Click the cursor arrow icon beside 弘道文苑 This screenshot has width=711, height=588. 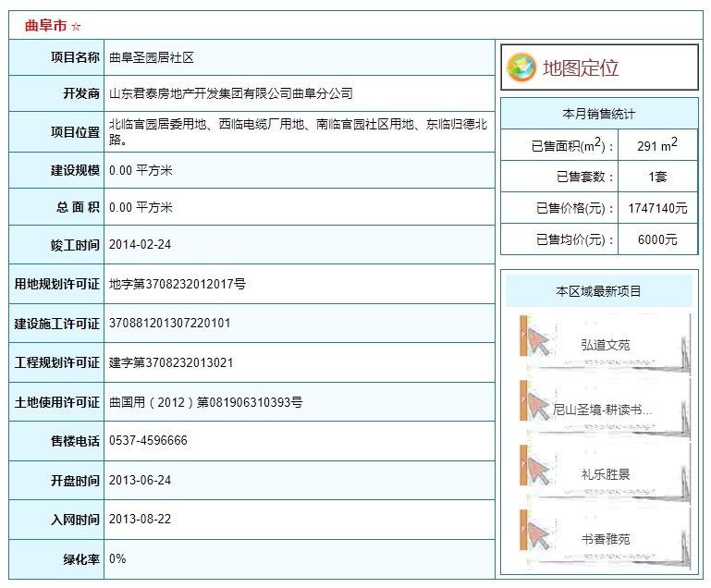(x=538, y=342)
